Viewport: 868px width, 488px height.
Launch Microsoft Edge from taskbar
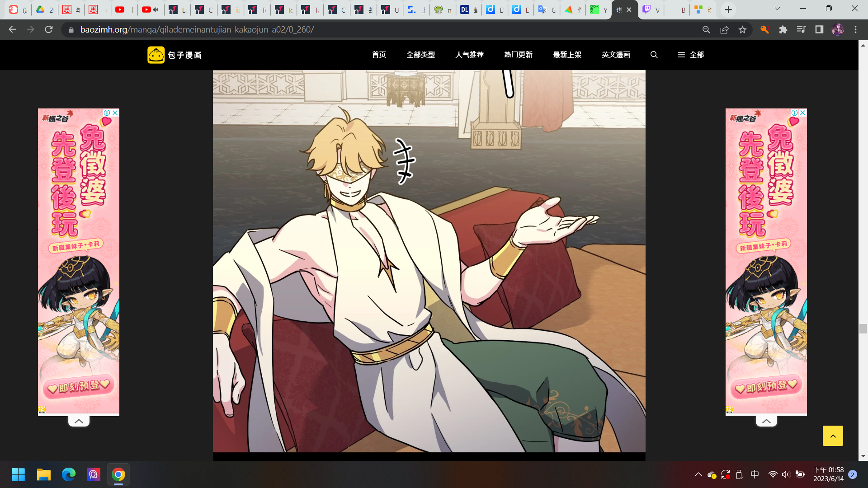(68, 474)
